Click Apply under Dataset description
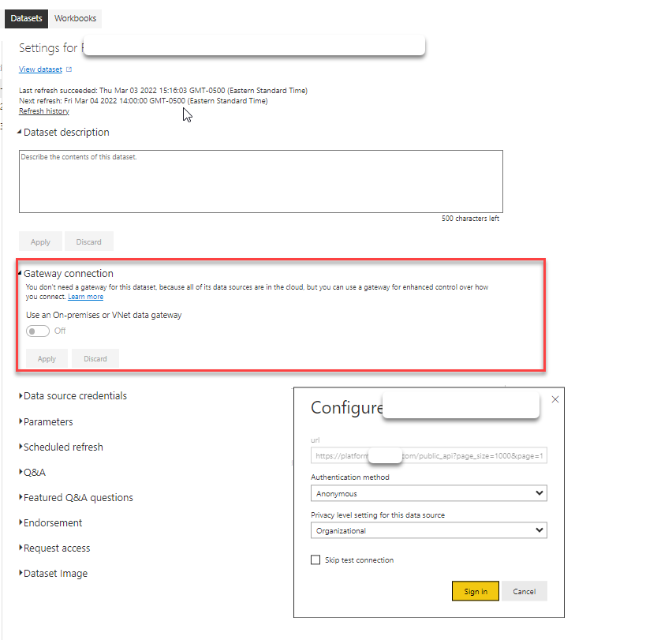 (40, 241)
